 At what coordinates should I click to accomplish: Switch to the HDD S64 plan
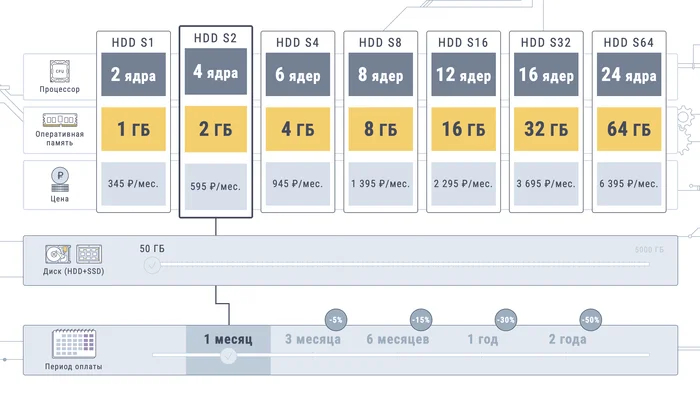tap(630, 42)
